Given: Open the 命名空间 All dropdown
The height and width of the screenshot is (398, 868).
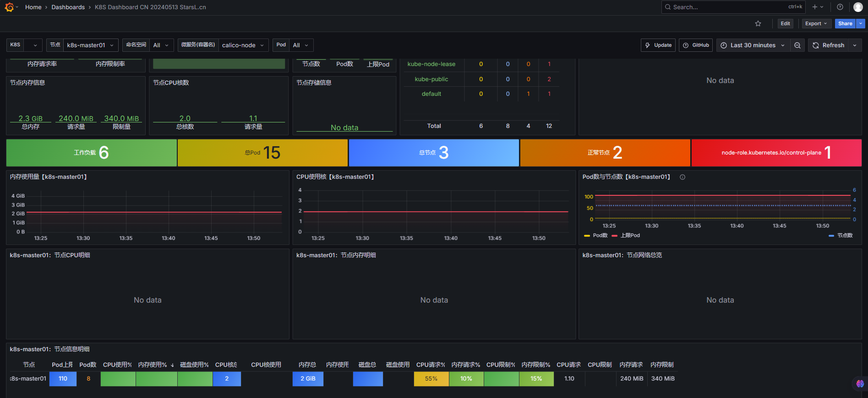Looking at the screenshot, I should 161,45.
